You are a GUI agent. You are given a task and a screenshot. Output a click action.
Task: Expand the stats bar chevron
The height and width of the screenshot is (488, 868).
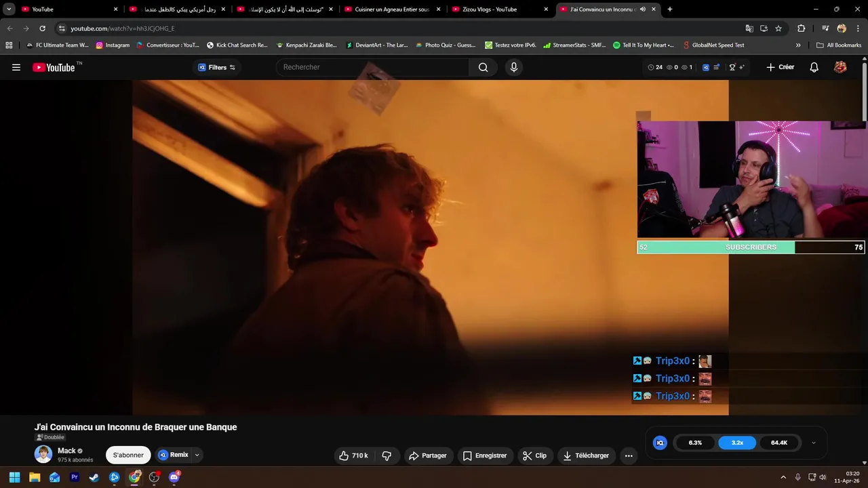click(x=813, y=443)
